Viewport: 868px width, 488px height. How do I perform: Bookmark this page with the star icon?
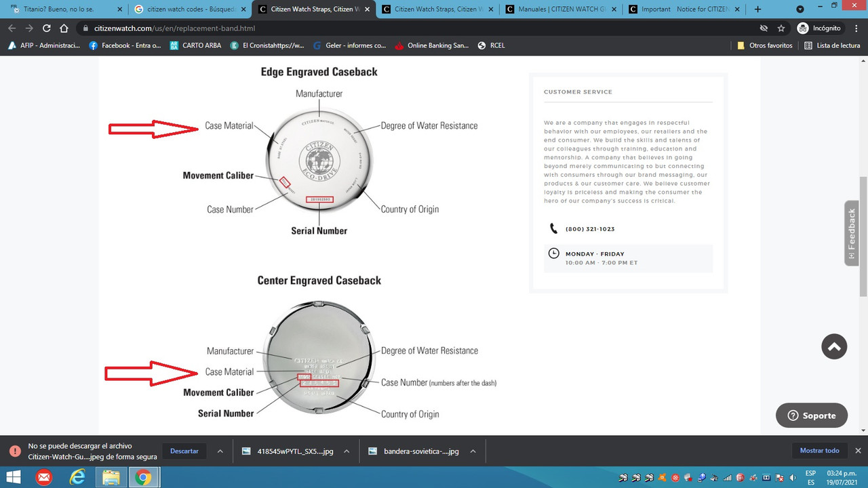(781, 28)
